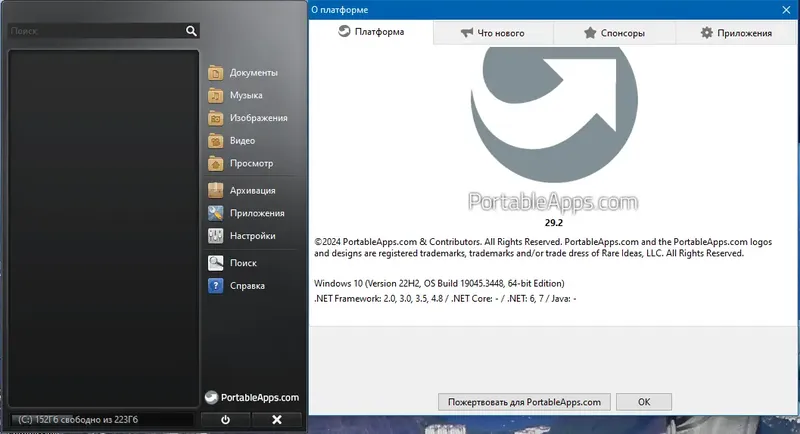
Task: Close the О платформе dialog
Action: click(786, 10)
